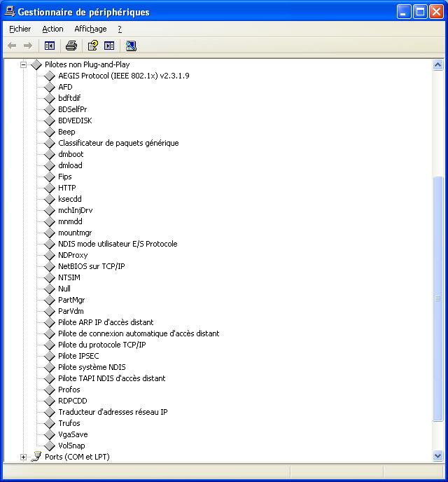Viewport: 448px width, 482px height.
Task: Select the bdftdif driver entry
Action: pyautogui.click(x=69, y=98)
